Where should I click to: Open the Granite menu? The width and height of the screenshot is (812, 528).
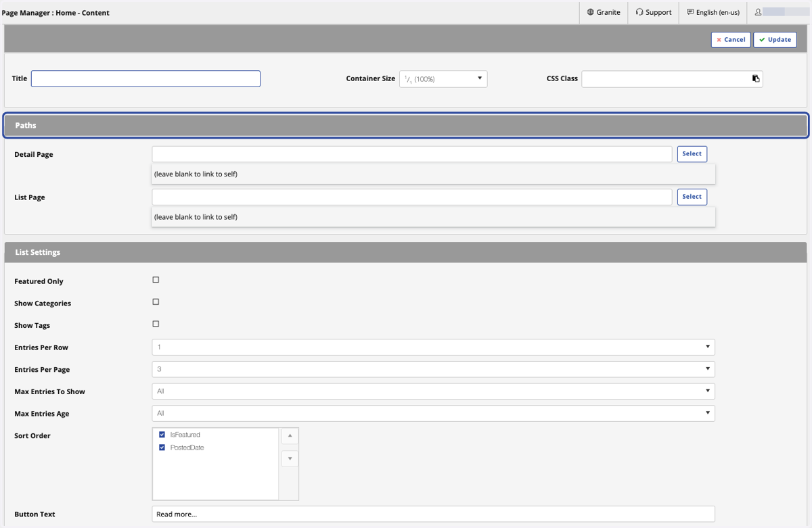pos(604,12)
